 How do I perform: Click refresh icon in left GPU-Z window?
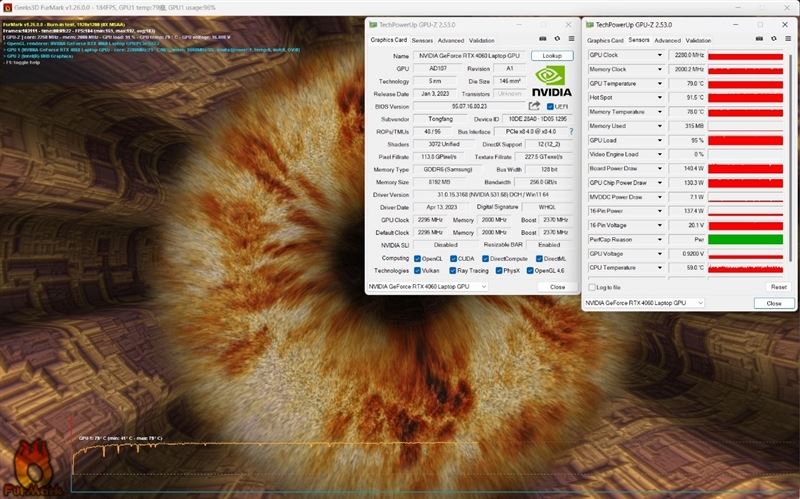click(557, 39)
